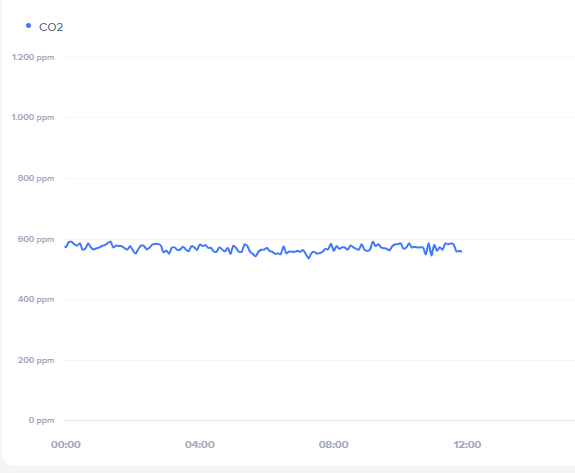Click the first CO2 data point at 00:00
575x473 pixels.
(66, 247)
